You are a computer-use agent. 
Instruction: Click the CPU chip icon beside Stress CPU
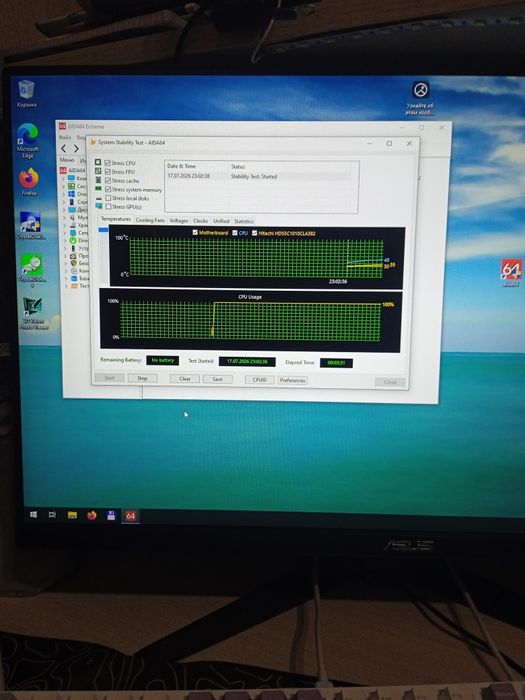pos(98,163)
